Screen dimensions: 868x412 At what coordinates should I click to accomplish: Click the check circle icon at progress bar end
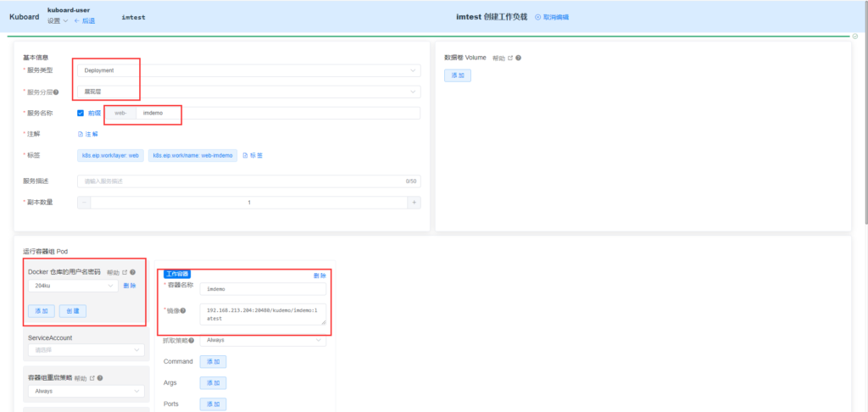click(855, 36)
